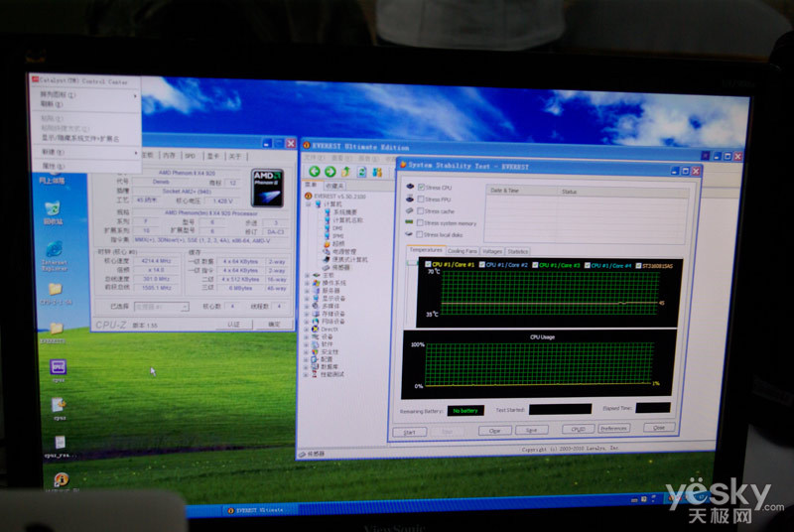Open the 关于 tab in CPU-Z
Viewport: 794px width, 532px height.
(235, 156)
